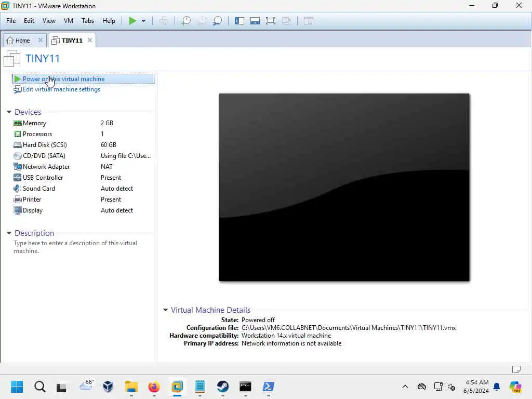
Task: Toggle the library sidebar view icon
Action: (239, 21)
